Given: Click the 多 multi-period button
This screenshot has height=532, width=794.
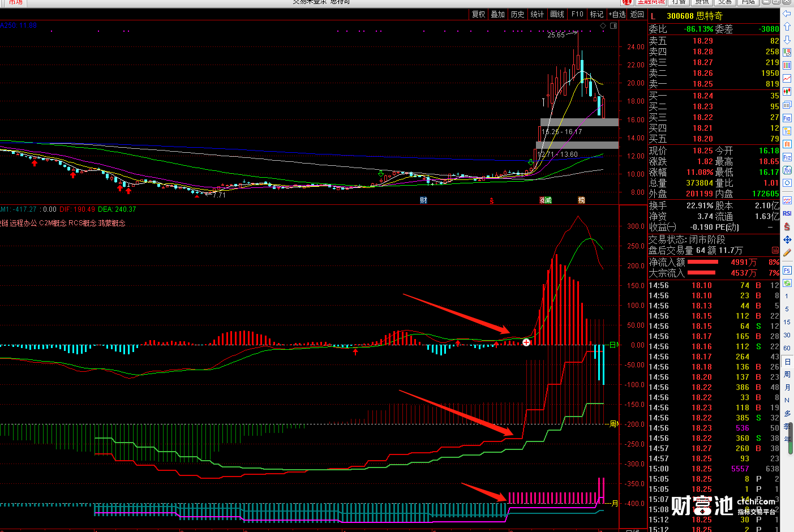Looking at the screenshot, I should (787, 414).
